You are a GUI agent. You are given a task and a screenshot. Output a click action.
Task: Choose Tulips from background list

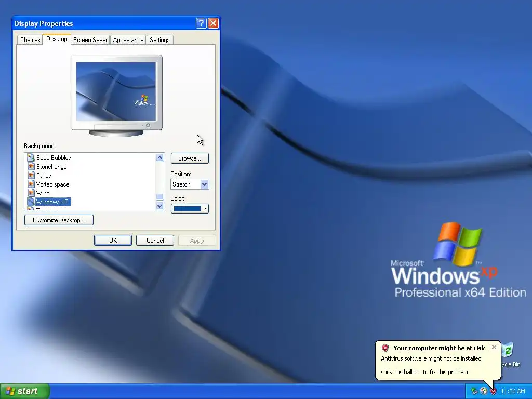(x=44, y=176)
